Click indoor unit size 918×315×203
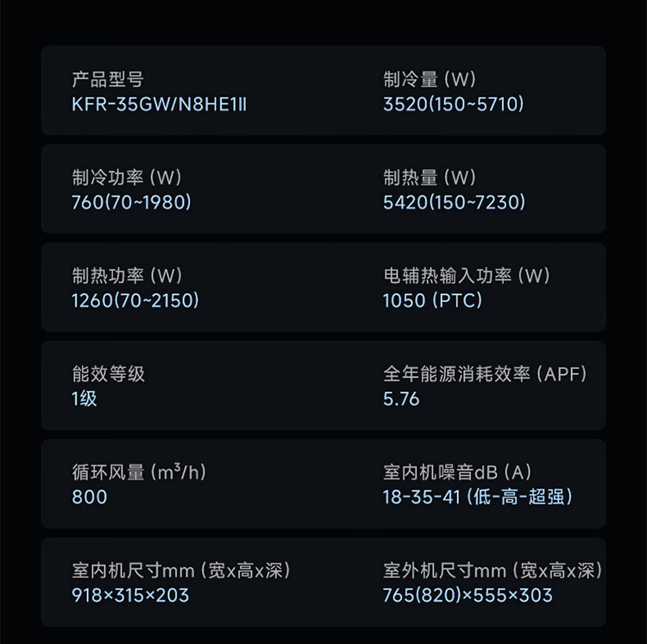647x644 pixels. pyautogui.click(x=130, y=595)
